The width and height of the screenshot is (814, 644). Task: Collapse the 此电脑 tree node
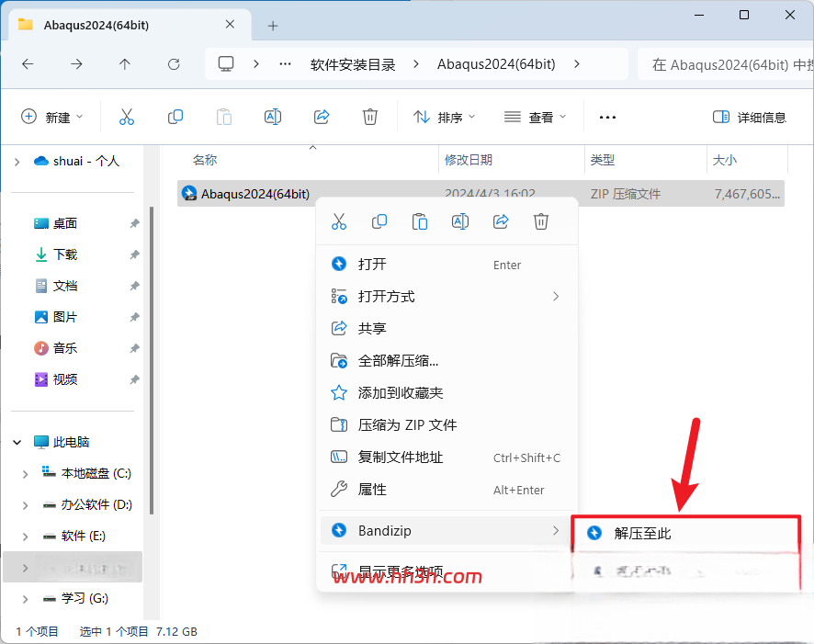point(17,442)
